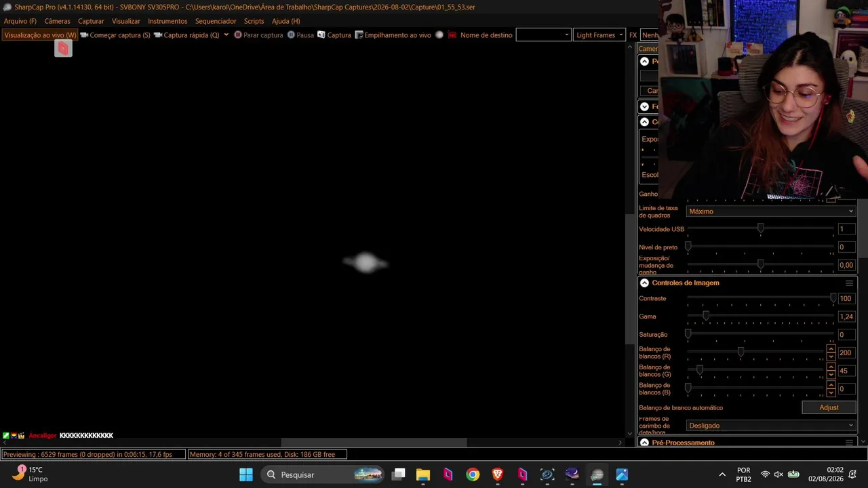The height and width of the screenshot is (488, 868).
Task: Open Empilhamento ao vivo live stacking
Action: click(393, 35)
